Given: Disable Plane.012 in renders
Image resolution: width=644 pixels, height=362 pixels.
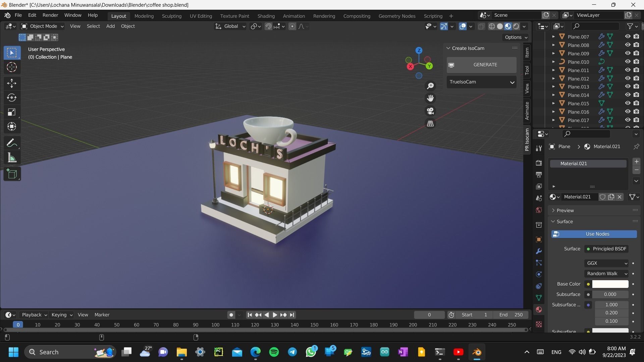Looking at the screenshot, I should pyautogui.click(x=636, y=78).
